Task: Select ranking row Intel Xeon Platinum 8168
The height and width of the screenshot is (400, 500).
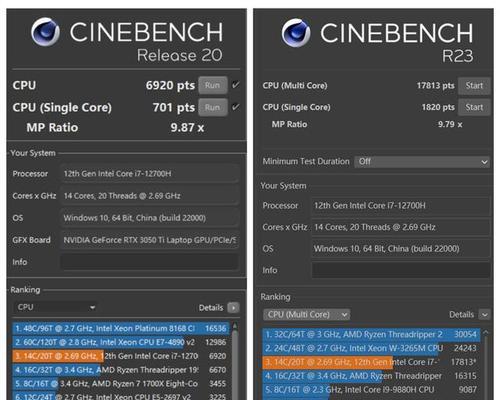Action: point(121,329)
